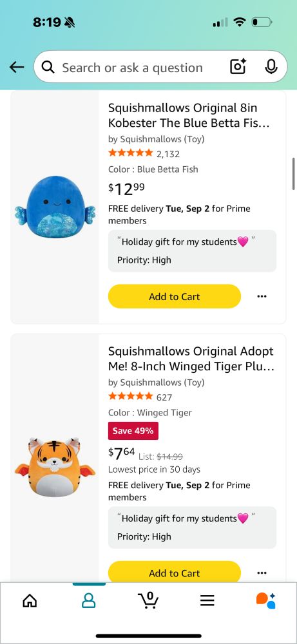The image size is (297, 644).
Task: Tap the microphone voice search icon
Action: pos(271,66)
